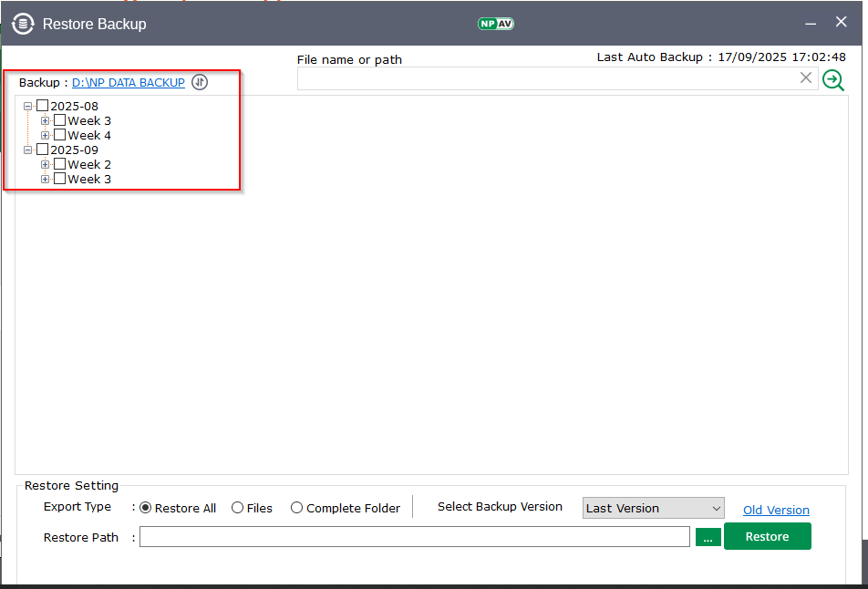
Task: Click the change backup location icon beside the backup path
Action: point(200,83)
